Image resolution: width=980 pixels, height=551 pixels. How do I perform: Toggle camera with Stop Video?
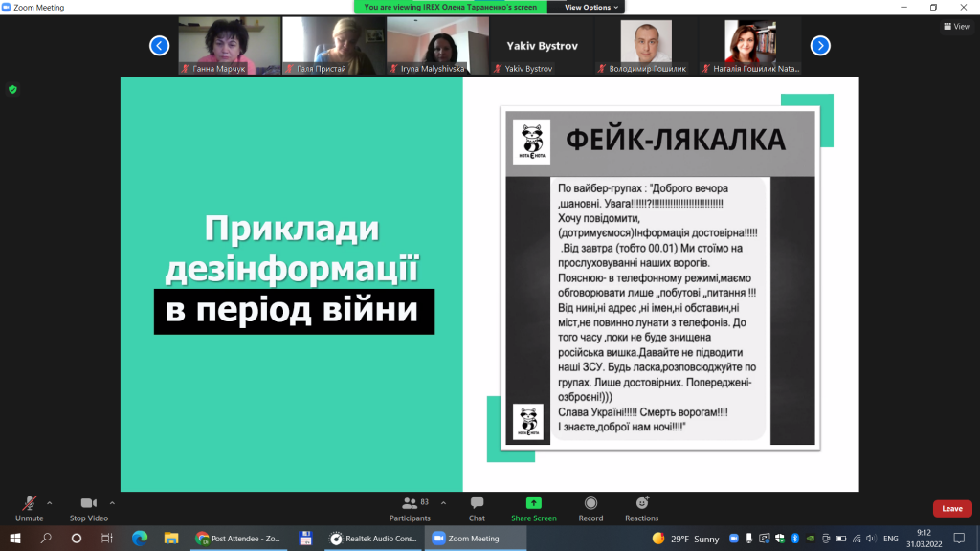tap(89, 509)
